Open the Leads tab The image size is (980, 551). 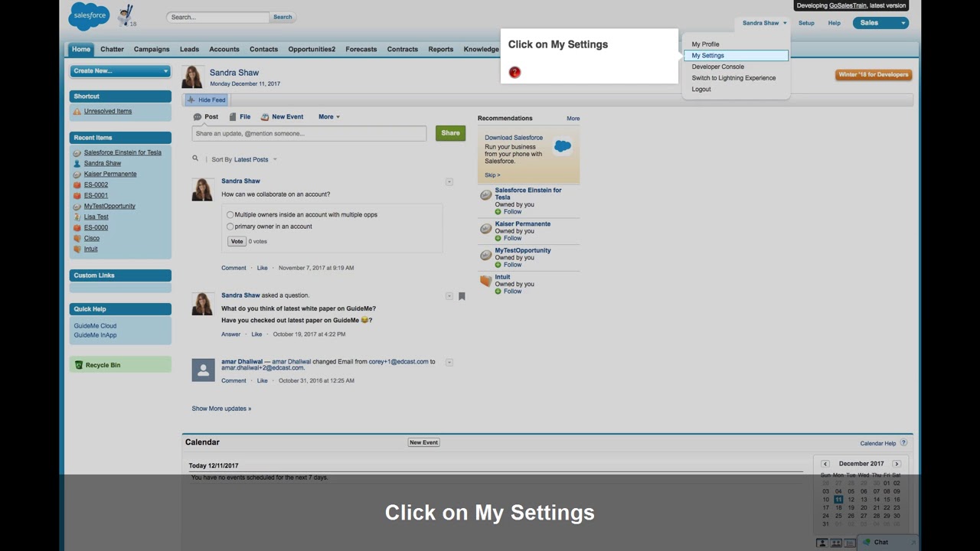coord(189,49)
